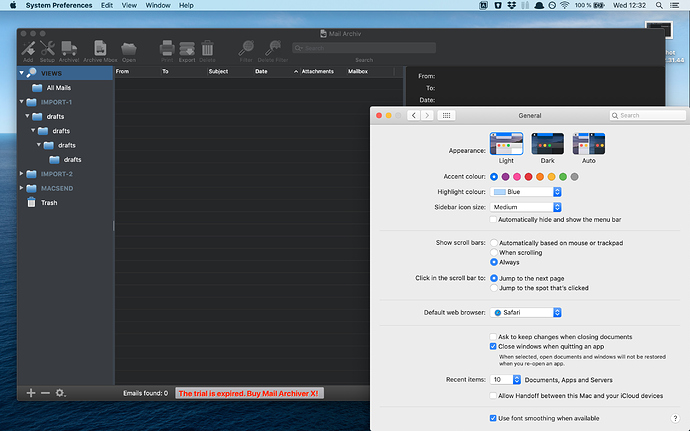This screenshot has width=690, height=431.
Task: Select the Trash item in sidebar
Action: [49, 203]
